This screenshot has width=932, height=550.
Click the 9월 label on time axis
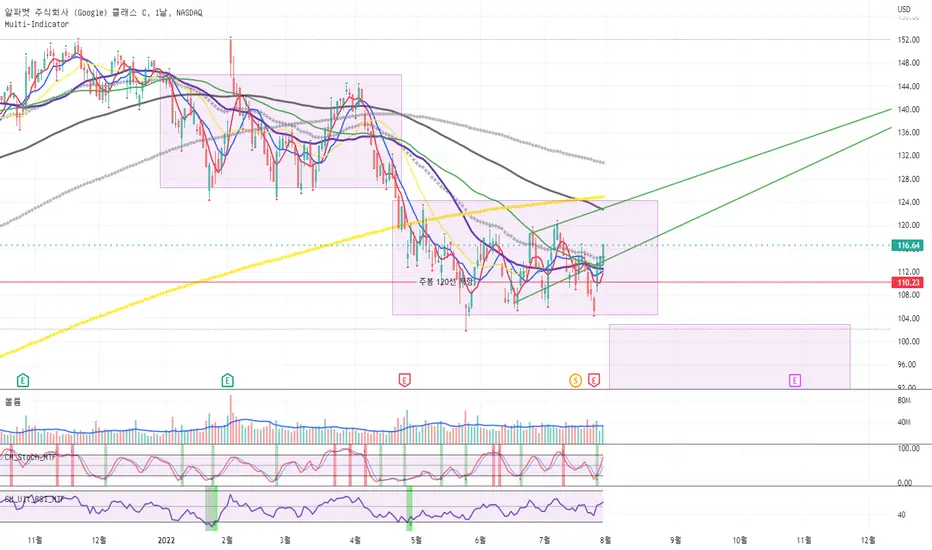tap(675, 540)
